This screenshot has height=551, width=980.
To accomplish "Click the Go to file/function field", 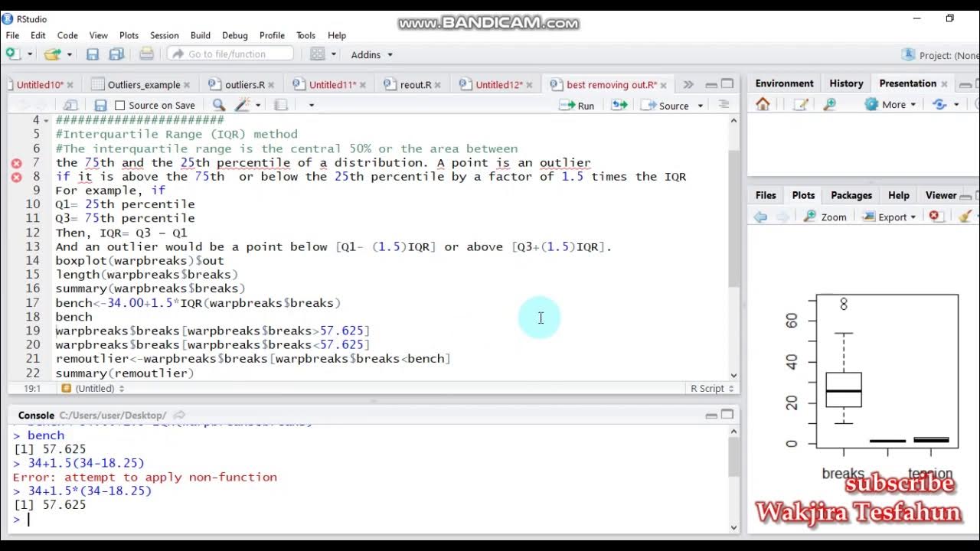I will [x=230, y=54].
